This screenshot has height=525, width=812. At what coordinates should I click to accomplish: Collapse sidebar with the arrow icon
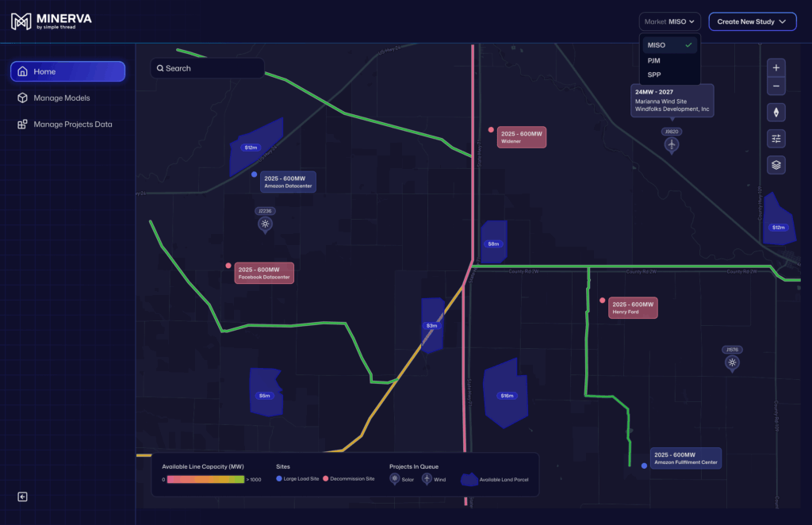click(x=22, y=497)
